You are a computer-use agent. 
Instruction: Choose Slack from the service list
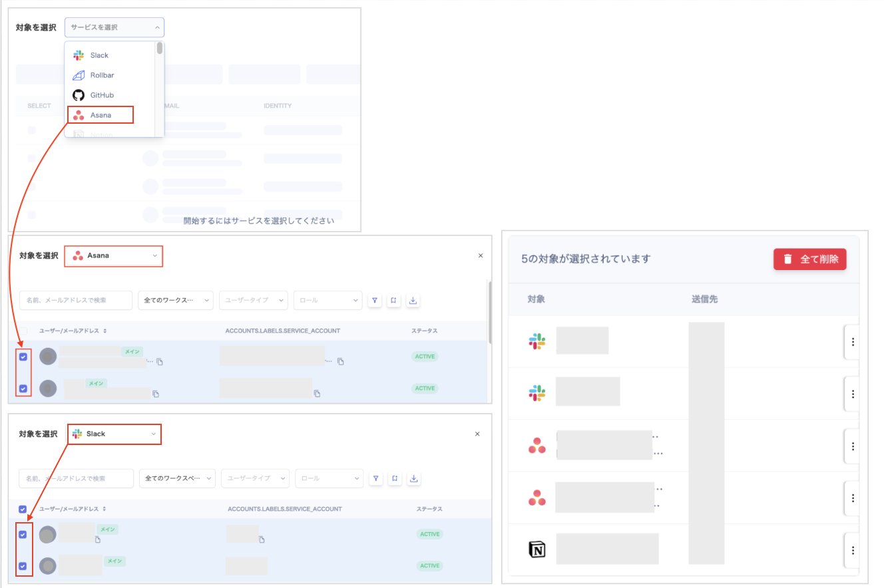click(x=110, y=55)
